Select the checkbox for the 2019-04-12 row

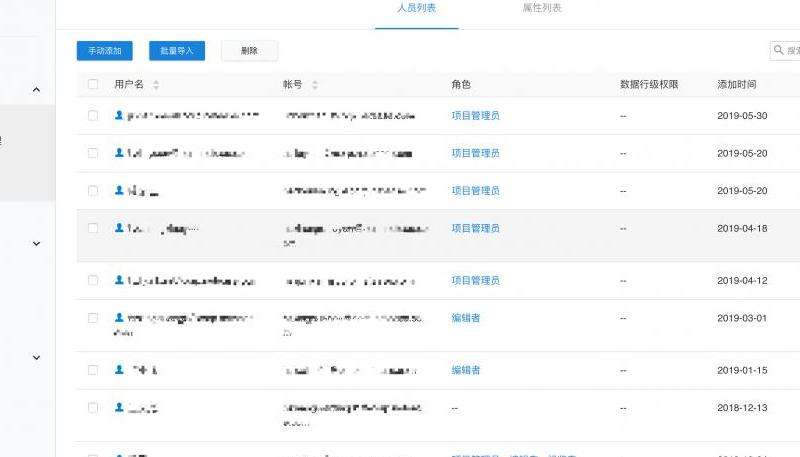(93, 281)
